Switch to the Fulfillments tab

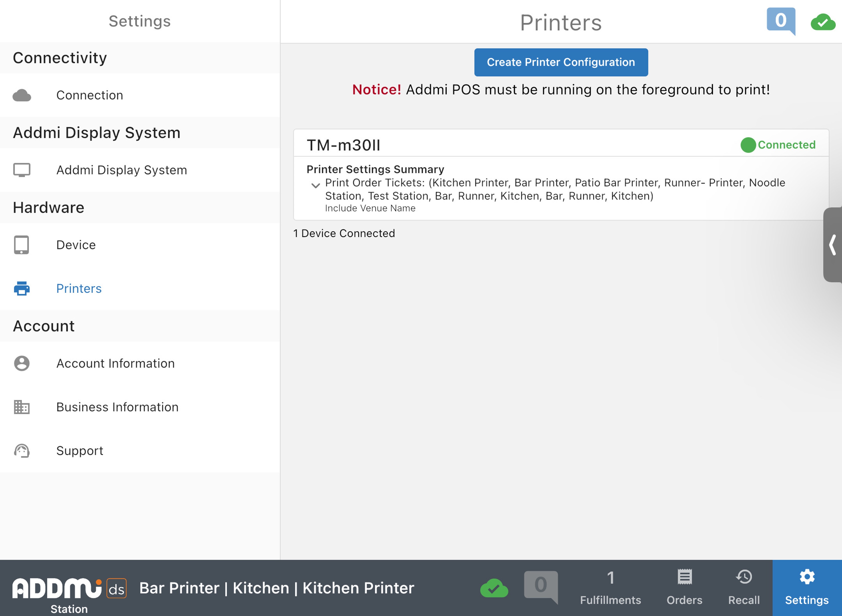(x=610, y=588)
